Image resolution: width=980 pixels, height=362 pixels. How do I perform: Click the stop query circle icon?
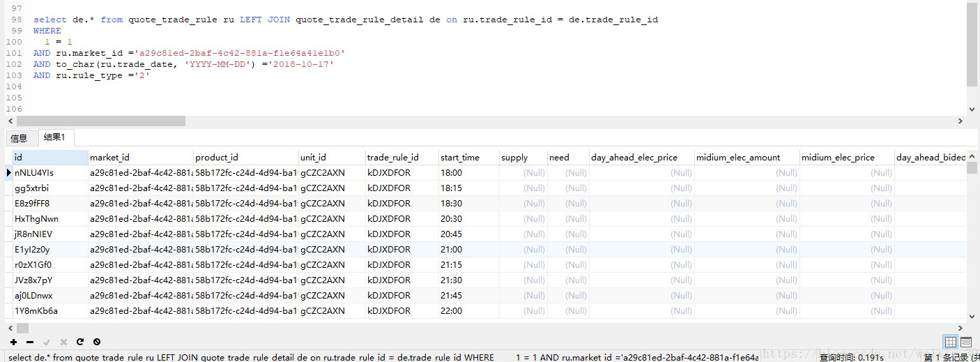point(97,342)
